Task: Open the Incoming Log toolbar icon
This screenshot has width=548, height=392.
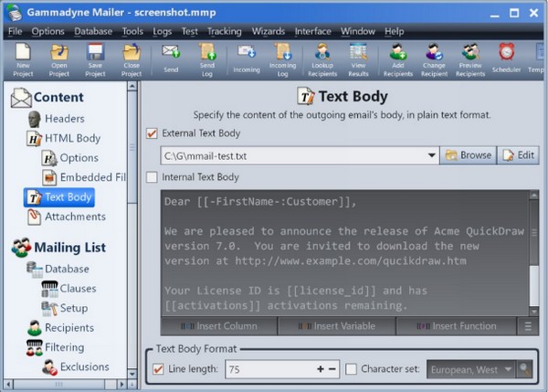Action: tap(282, 52)
